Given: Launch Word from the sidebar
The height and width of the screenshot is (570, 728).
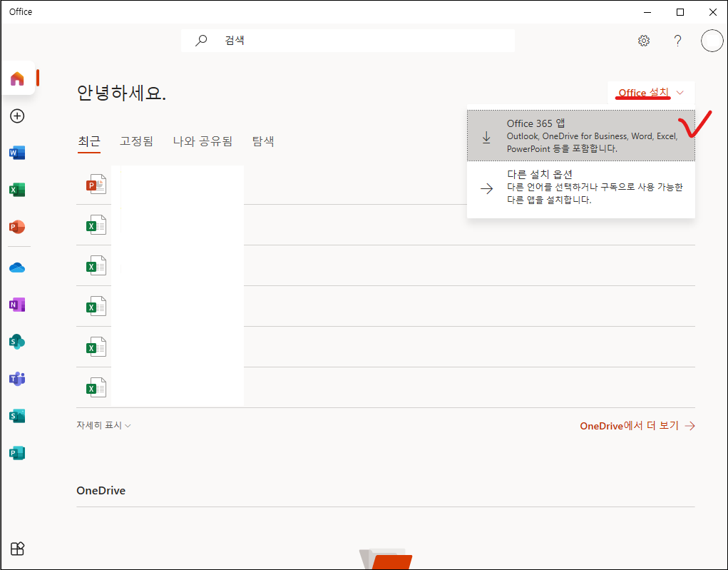Looking at the screenshot, I should (17, 153).
